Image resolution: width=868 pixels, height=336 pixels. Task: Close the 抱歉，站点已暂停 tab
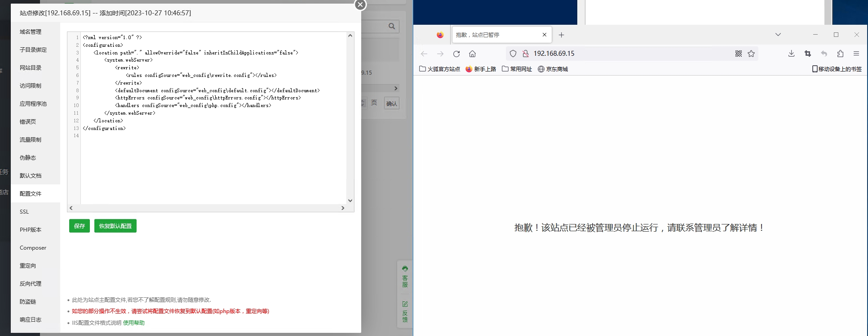click(x=545, y=35)
